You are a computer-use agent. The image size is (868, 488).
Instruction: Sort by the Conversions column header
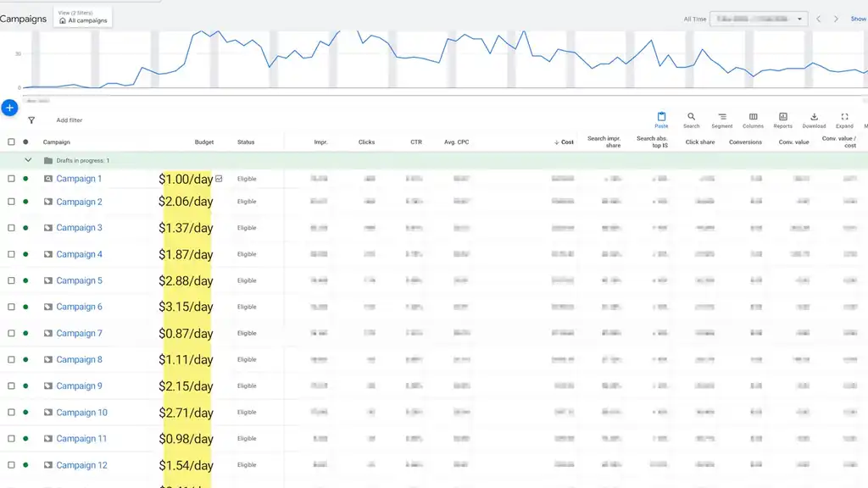pos(745,142)
